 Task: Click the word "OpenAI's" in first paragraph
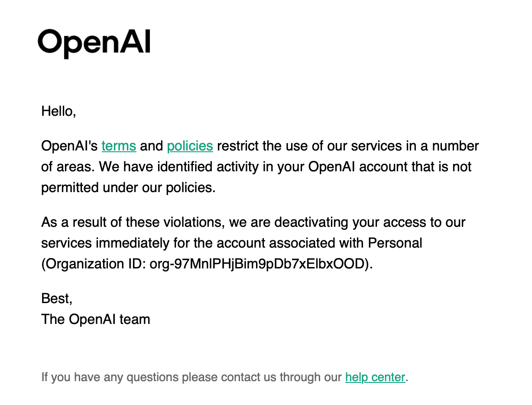pyautogui.click(x=69, y=146)
